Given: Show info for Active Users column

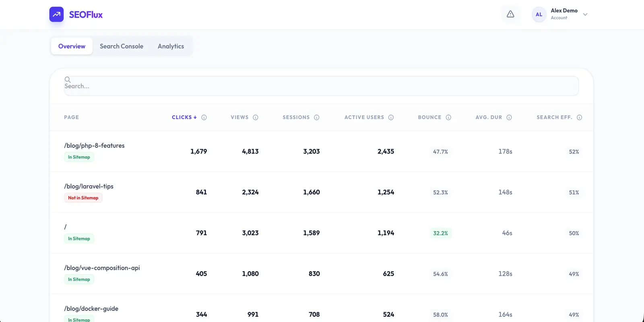Looking at the screenshot, I should (x=391, y=118).
